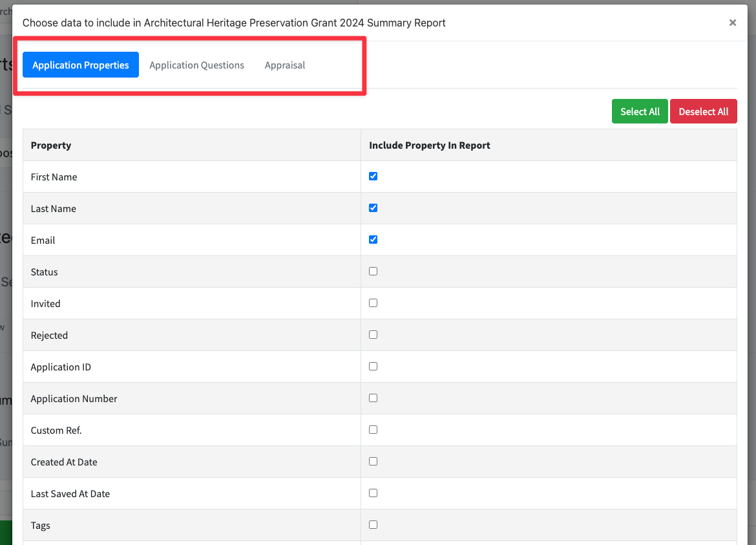
Task: Check the Created At Date box
Action: click(373, 462)
